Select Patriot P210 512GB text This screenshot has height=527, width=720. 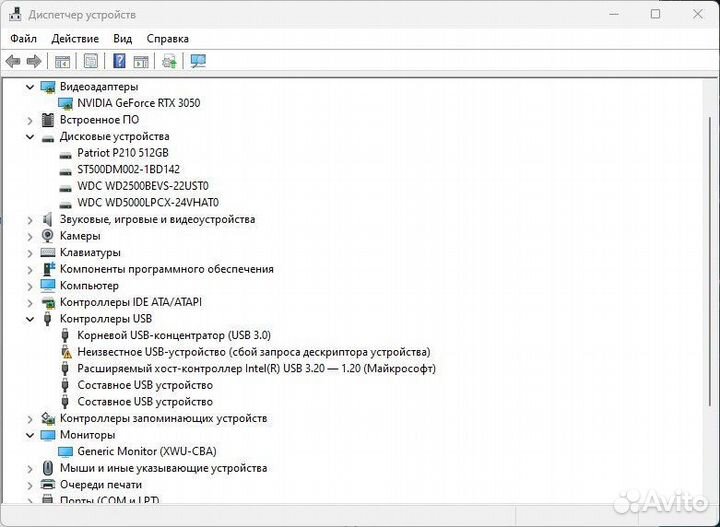(123, 152)
